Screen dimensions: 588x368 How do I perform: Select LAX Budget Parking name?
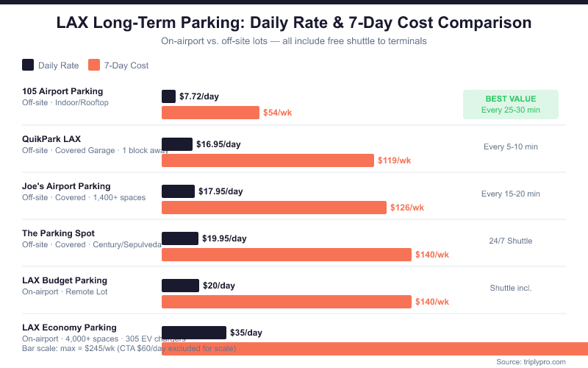[x=65, y=280]
